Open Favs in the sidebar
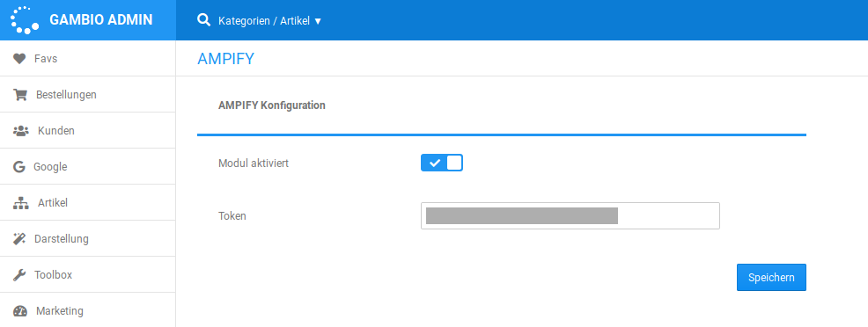 [x=88, y=58]
